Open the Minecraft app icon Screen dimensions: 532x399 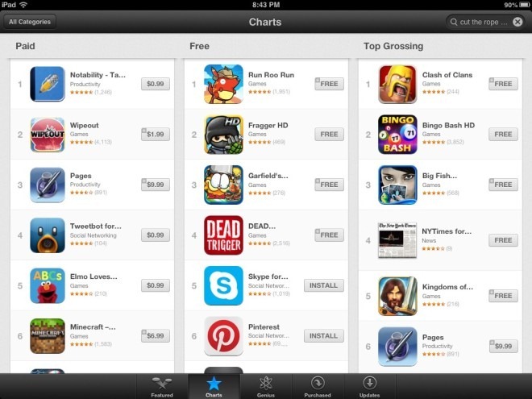(x=48, y=336)
